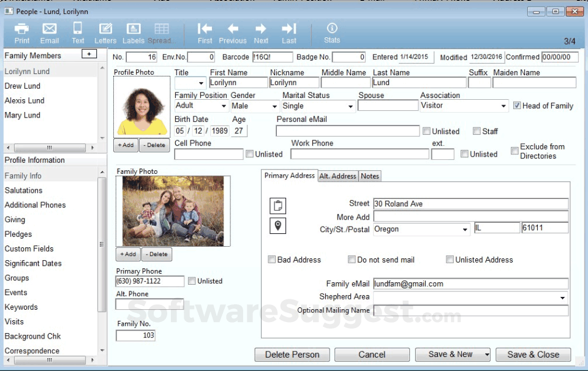Open the Marital Status dropdown

(x=350, y=105)
